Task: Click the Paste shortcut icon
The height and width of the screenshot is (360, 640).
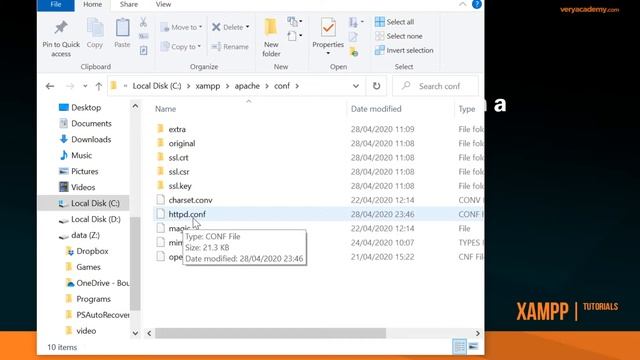Action: click(143, 50)
